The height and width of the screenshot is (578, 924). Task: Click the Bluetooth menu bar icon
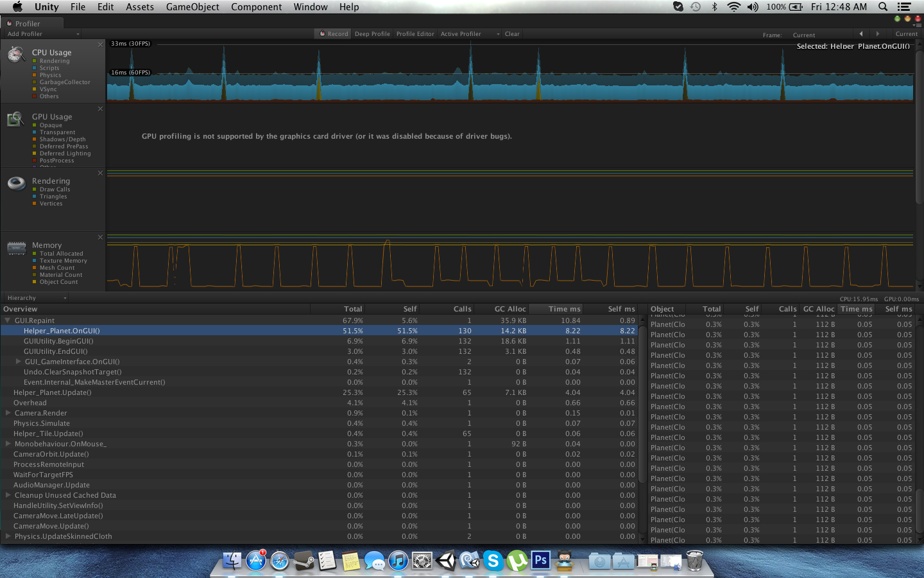(714, 6)
